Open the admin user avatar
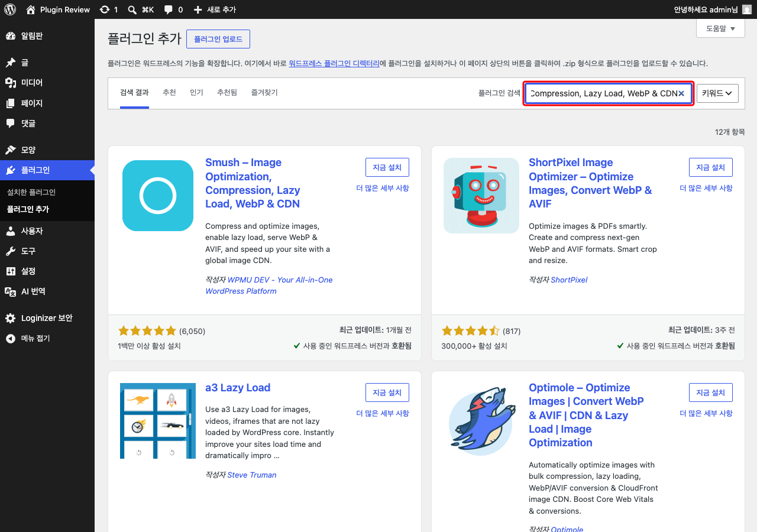Viewport: 757px width, 532px height. click(747, 9)
